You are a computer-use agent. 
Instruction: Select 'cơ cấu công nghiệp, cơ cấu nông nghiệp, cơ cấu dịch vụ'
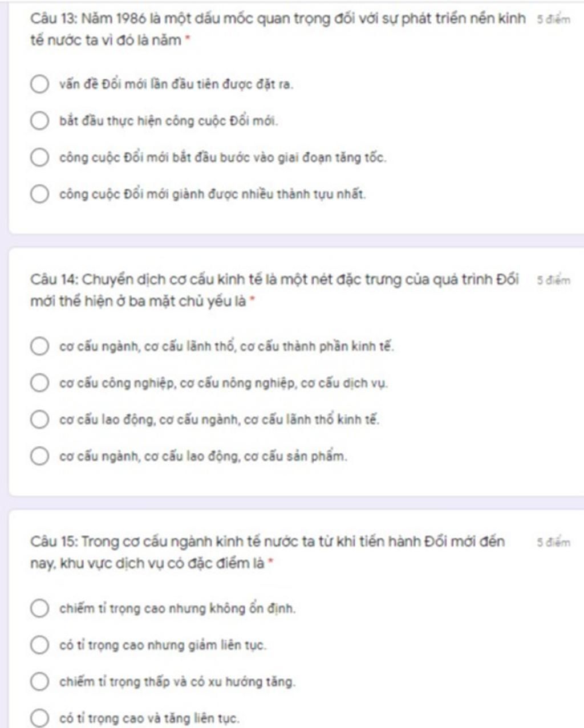coord(39,383)
